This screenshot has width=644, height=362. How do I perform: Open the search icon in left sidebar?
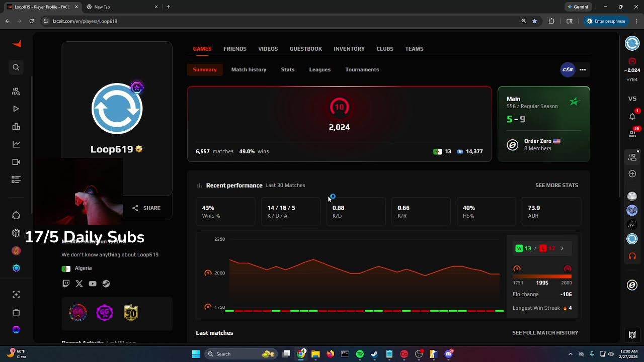point(16,67)
